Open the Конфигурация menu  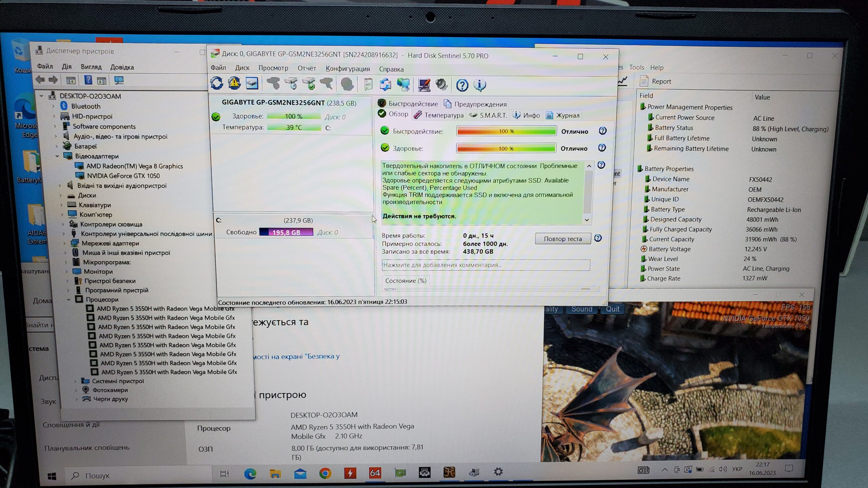pos(348,69)
